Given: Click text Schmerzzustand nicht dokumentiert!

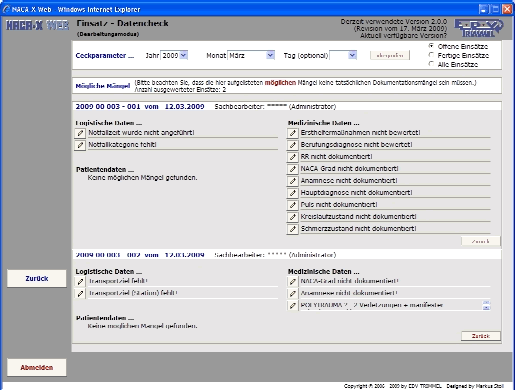Looking at the screenshot, I should pyautogui.click(x=358, y=229).
